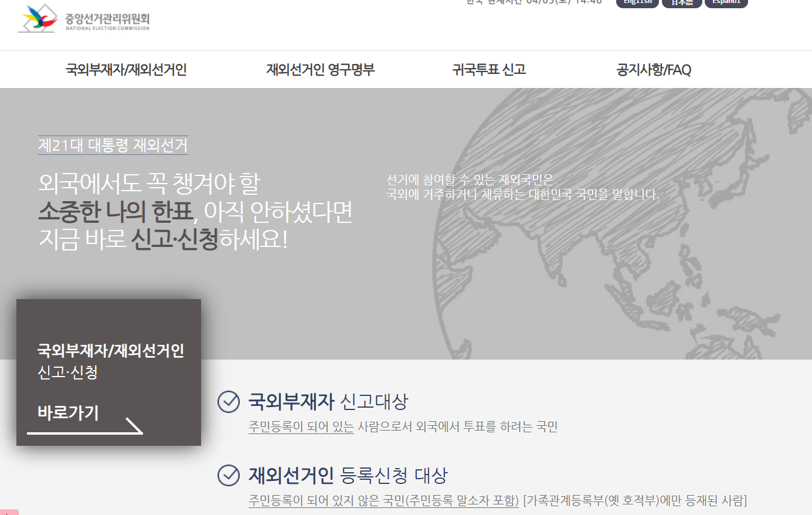Switch the site language to 日本語
This screenshot has height=515, width=812.
pyautogui.click(x=682, y=2)
